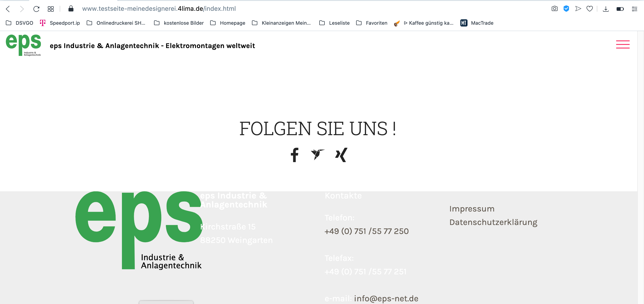Viewport: 644px width, 304px height.
Task: Go back with the browser back arrow
Action: pos(8,9)
